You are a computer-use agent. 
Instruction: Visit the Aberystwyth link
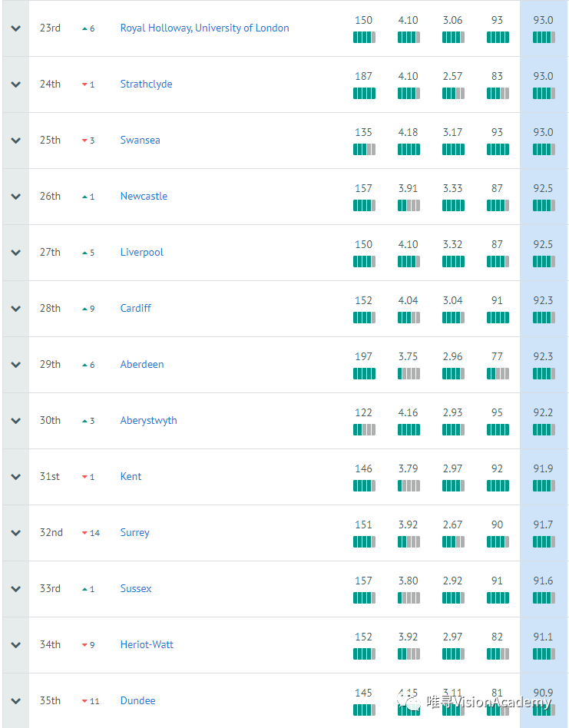148,420
